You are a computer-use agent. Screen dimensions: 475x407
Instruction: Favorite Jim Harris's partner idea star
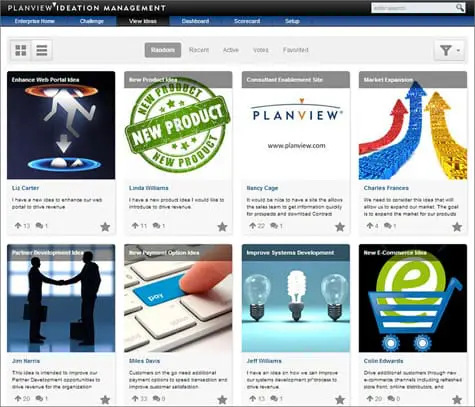pyautogui.click(x=105, y=399)
